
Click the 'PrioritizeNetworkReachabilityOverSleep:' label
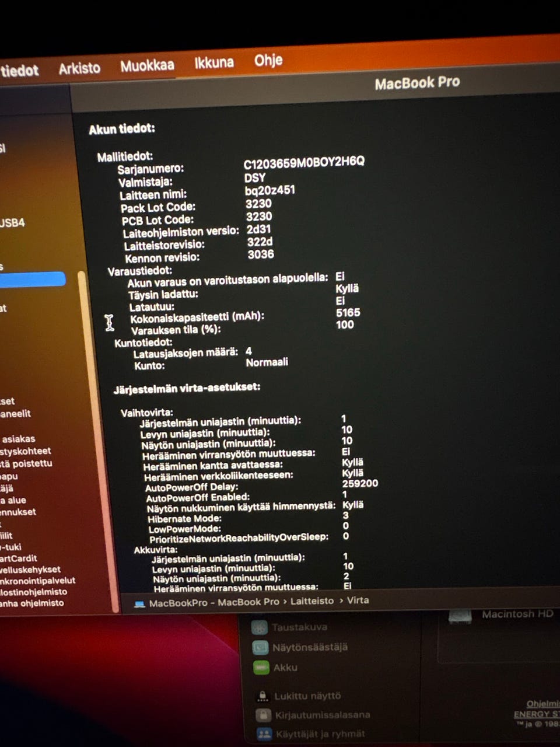[x=239, y=538]
